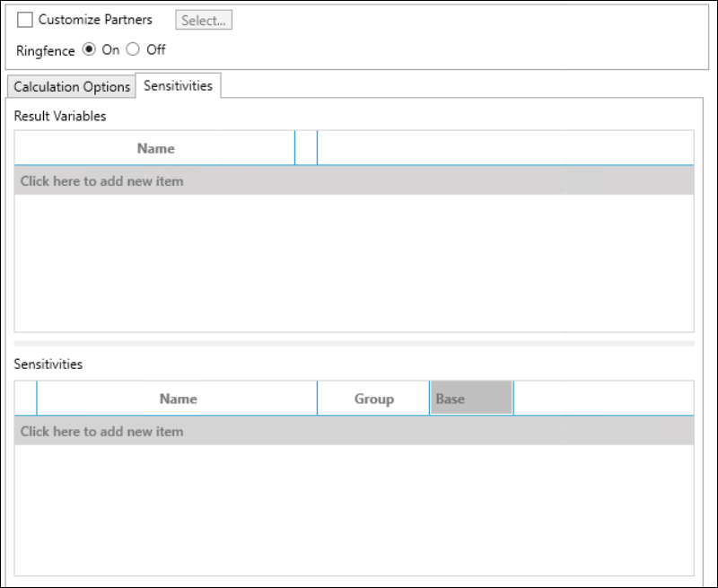Screen dimensions: 718x588
Task: Sort by Name column in Sensitivities grid
Action: [178, 399]
